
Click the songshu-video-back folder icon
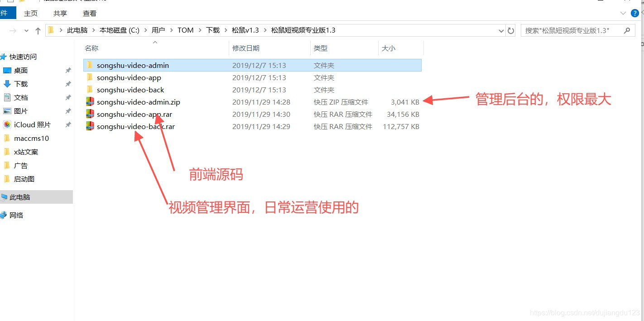pos(90,90)
